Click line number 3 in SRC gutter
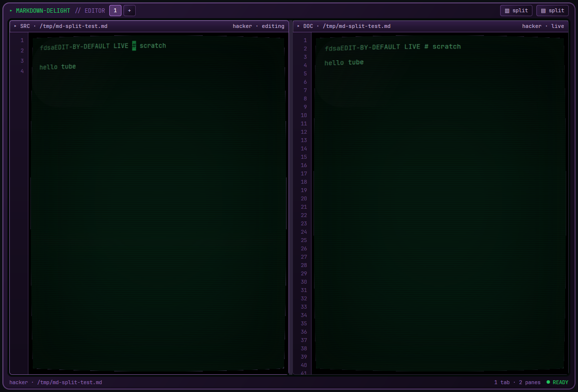This screenshot has width=578, height=392. 22,61
